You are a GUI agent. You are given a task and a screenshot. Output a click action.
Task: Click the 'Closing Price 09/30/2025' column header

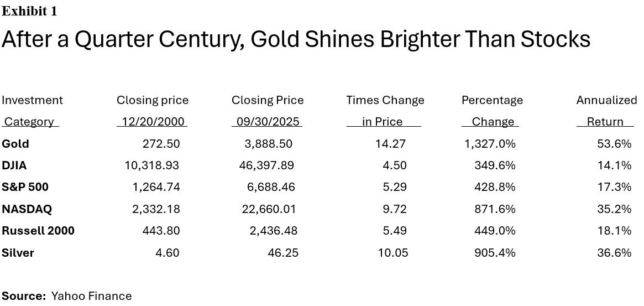(268, 111)
